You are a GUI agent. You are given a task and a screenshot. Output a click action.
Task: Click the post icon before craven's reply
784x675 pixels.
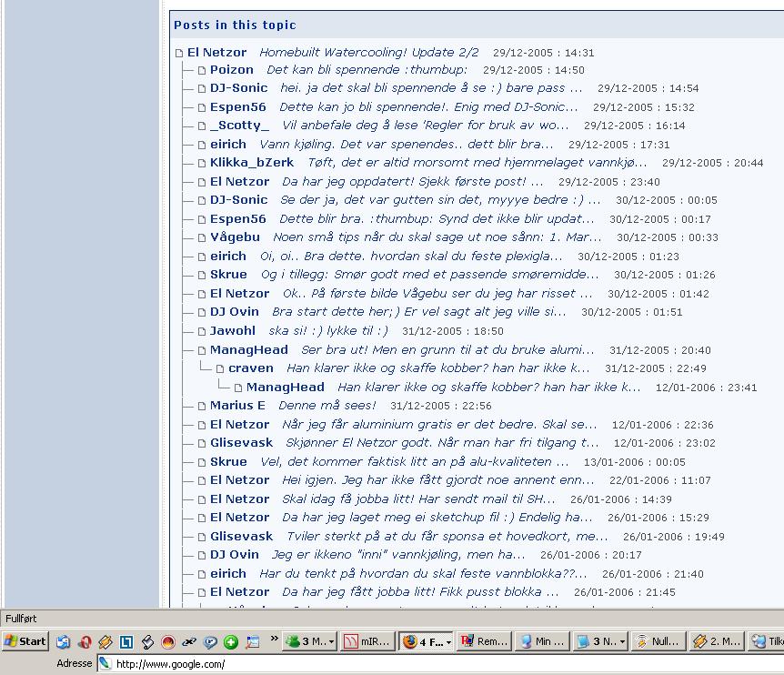(220, 369)
